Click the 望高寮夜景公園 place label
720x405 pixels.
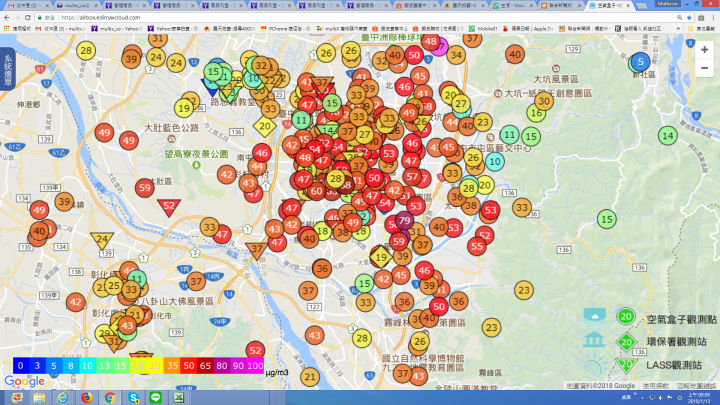point(197,154)
